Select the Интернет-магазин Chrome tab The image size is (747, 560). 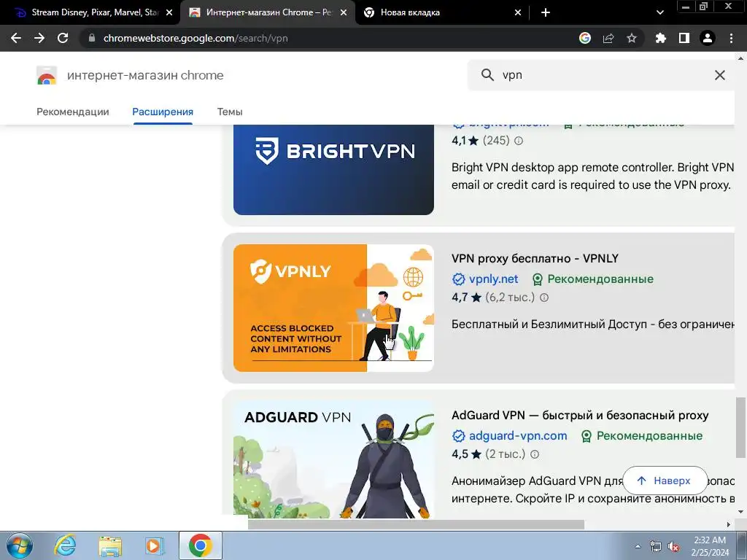[x=268, y=13]
